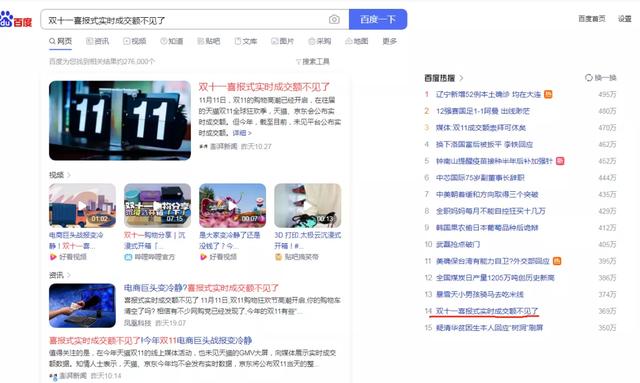Click 详细 > link in top result summary

coord(242,133)
